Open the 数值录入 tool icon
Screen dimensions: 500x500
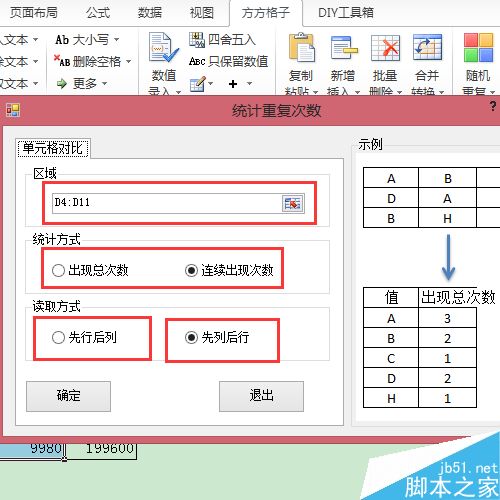[x=164, y=48]
